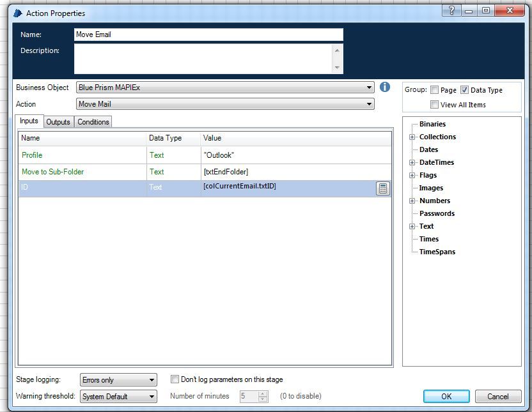Click the Description scrollbar down arrow
This screenshot has height=412, width=532.
click(337, 68)
